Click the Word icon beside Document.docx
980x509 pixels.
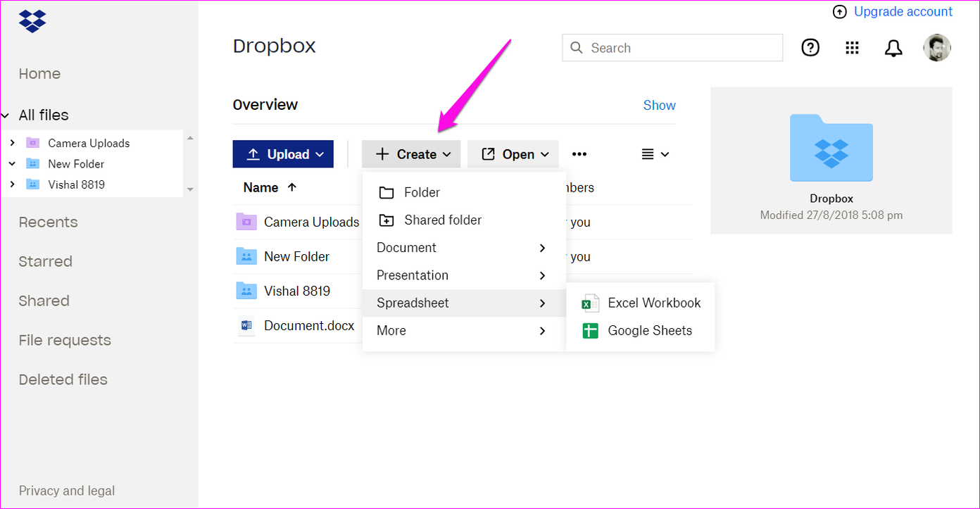(x=246, y=325)
